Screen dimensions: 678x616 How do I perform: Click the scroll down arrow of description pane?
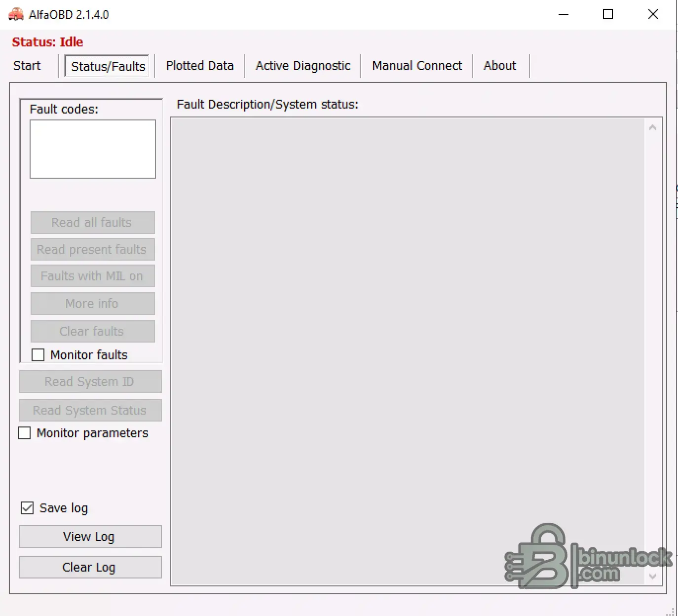pos(653,576)
